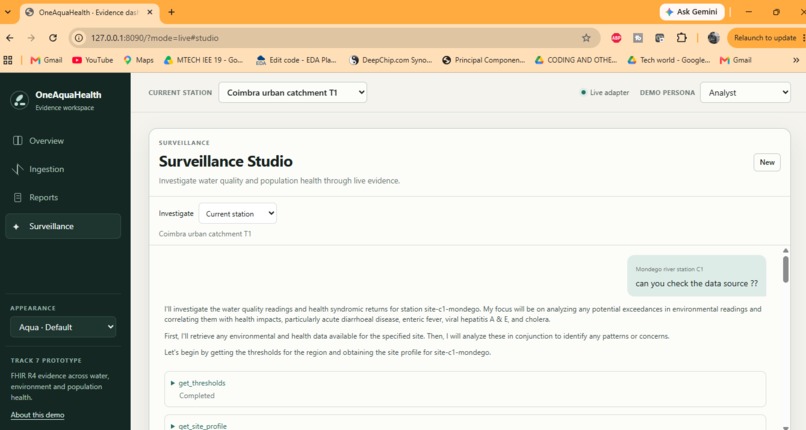This screenshot has width=806, height=430.
Task: Open the Chrome profile avatar
Action: (713, 38)
